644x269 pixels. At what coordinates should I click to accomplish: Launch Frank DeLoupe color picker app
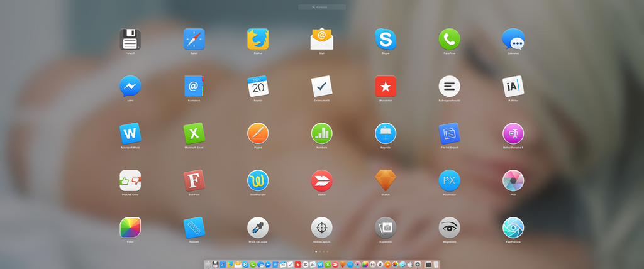tap(258, 228)
